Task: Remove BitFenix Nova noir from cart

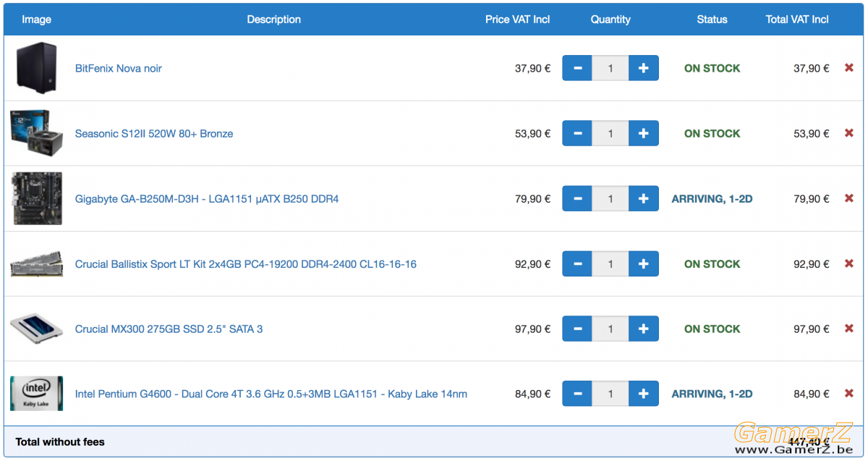Action: coord(849,68)
